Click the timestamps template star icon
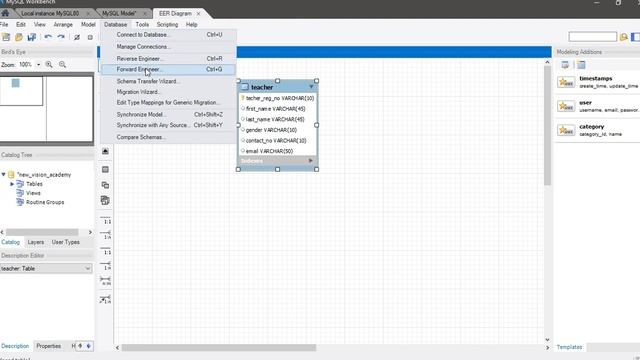The width and height of the screenshot is (640, 360). pyautogui.click(x=566, y=82)
